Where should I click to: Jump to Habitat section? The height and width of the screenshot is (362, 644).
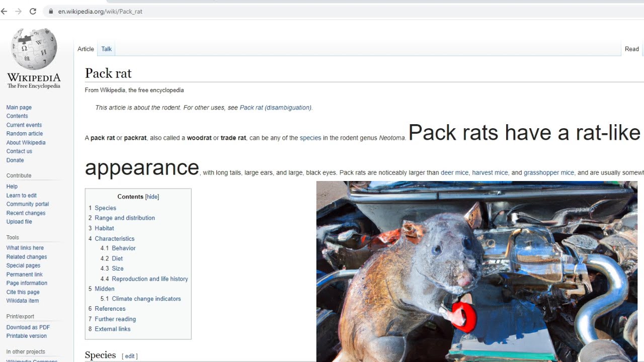pos(104,228)
